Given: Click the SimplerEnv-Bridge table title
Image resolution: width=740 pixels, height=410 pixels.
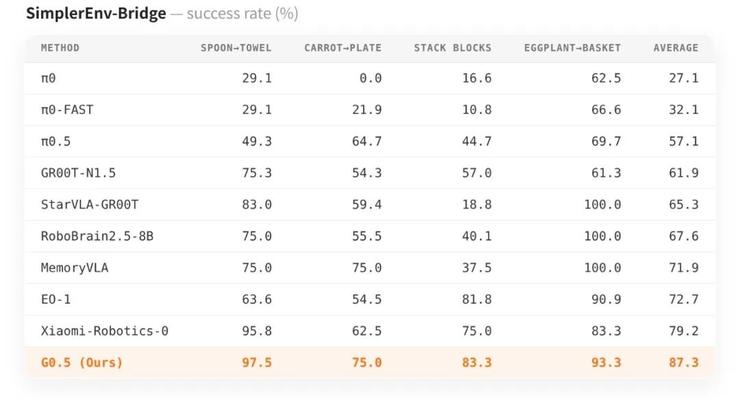Looking at the screenshot, I should [96, 13].
